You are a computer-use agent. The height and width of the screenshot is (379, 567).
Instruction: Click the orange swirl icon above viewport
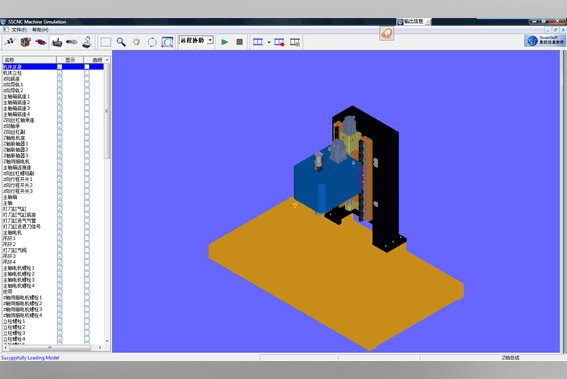[x=387, y=33]
